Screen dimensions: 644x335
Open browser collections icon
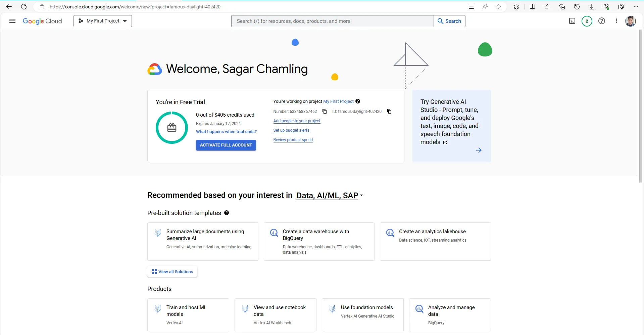(562, 7)
